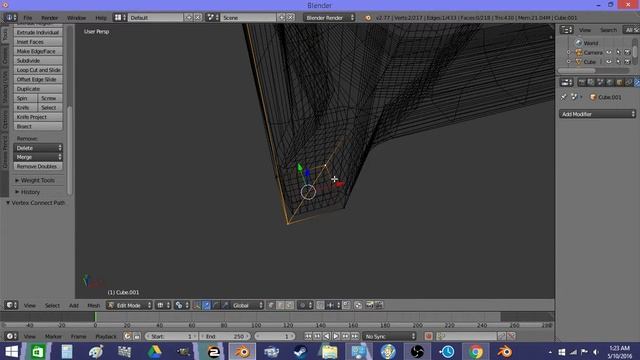Open the Mesh menu in the 3D viewport header

pyautogui.click(x=93, y=305)
